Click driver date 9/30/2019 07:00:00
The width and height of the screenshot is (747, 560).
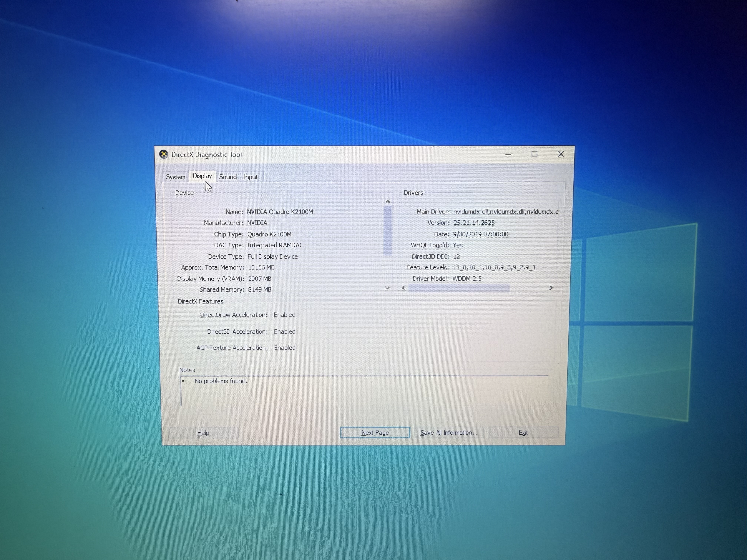tap(481, 234)
